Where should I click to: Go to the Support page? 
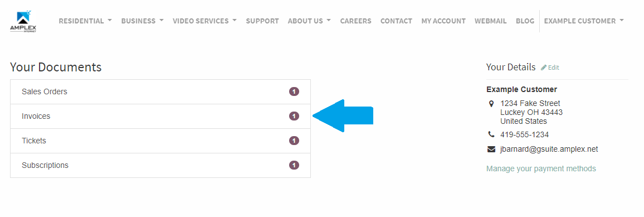click(x=262, y=21)
